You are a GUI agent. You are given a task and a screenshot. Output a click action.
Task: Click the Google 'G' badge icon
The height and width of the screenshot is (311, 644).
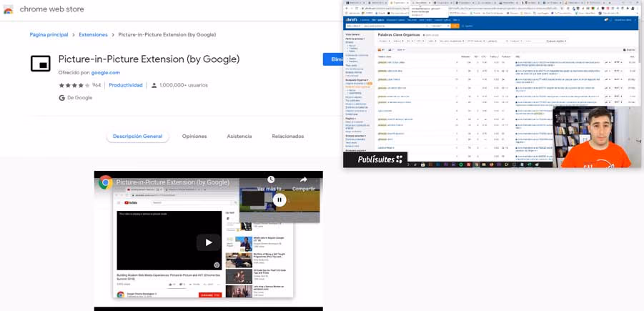click(x=62, y=98)
